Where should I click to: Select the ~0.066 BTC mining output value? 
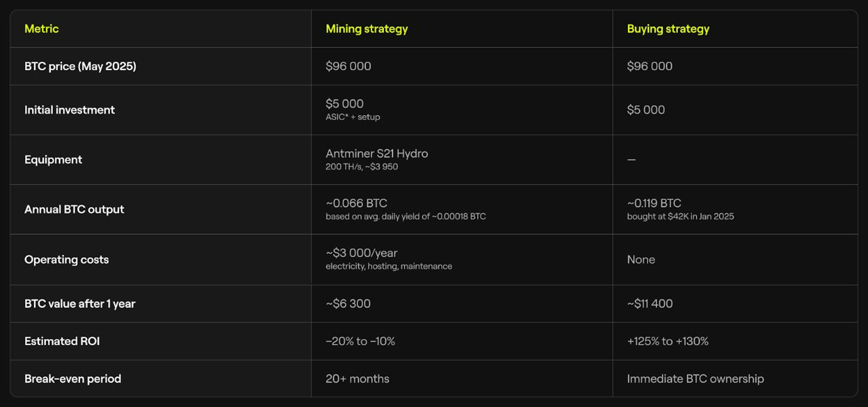point(356,203)
